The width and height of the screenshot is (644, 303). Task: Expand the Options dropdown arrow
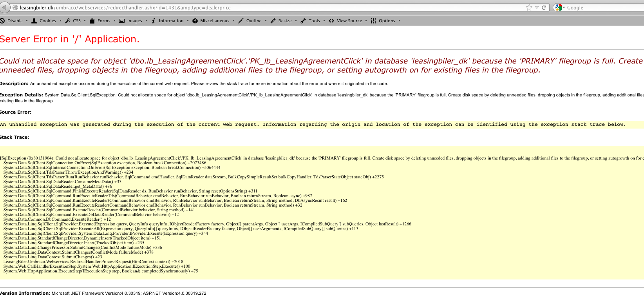(399, 21)
